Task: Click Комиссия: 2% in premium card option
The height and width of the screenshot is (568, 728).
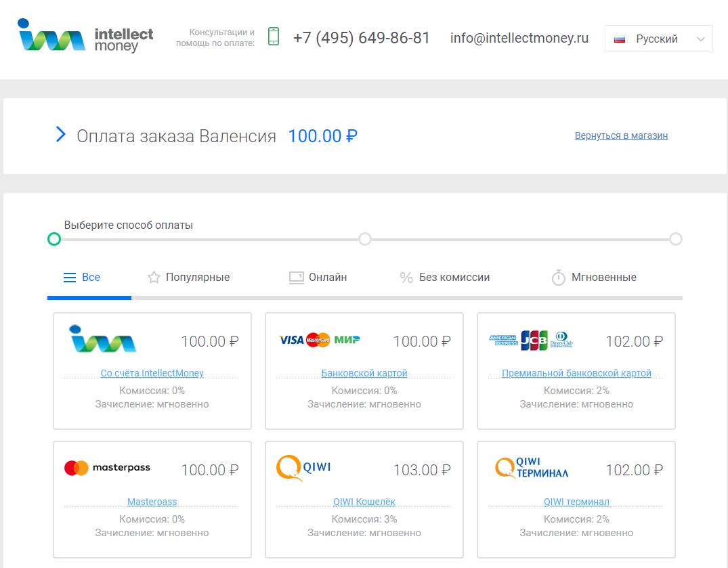Action: click(576, 391)
